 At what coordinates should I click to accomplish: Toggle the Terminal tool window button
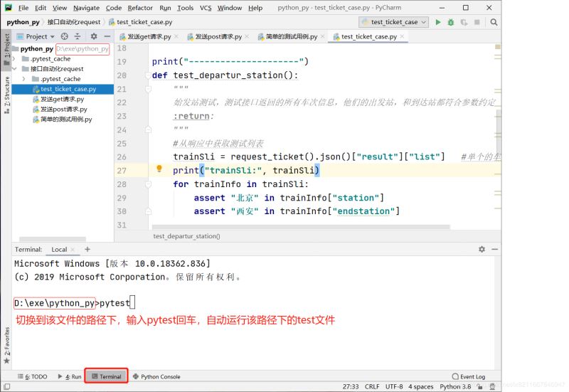coord(106,376)
